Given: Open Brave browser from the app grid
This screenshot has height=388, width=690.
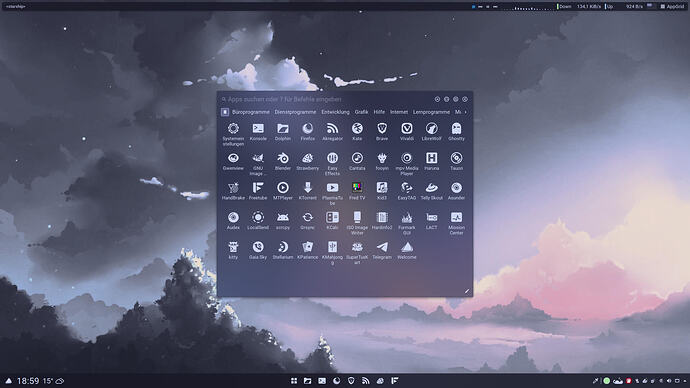Looking at the screenshot, I should coord(382,132).
